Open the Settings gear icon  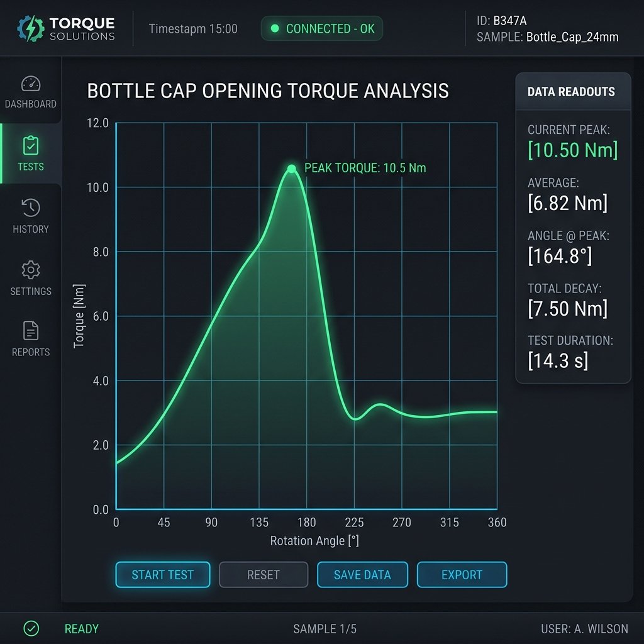(30, 269)
